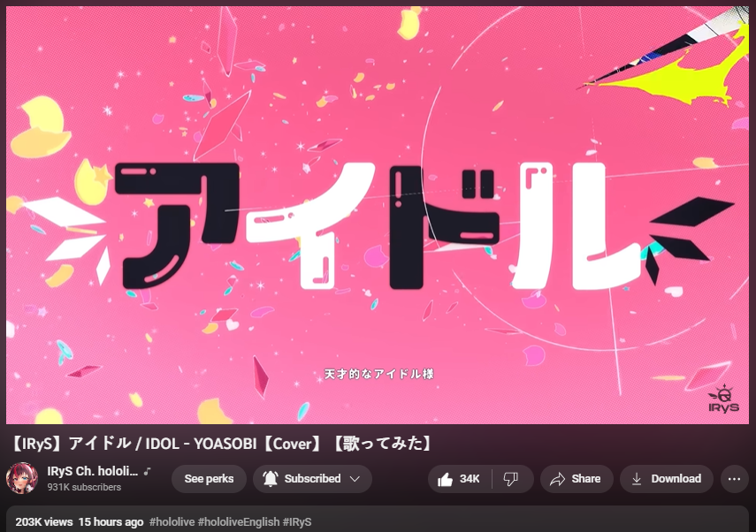Click the #hololive hashtag
The image size is (756, 532).
pos(172,522)
